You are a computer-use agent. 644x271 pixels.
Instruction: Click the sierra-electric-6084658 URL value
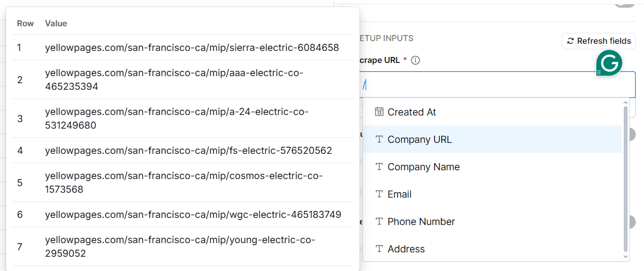click(x=192, y=48)
